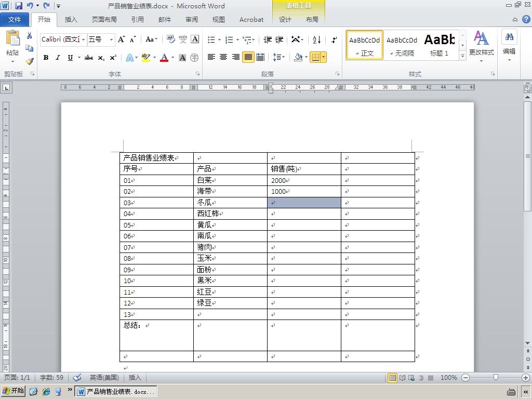The width and height of the screenshot is (532, 399).
Task: Open the font name Calibri dropdown
Action: pos(84,39)
